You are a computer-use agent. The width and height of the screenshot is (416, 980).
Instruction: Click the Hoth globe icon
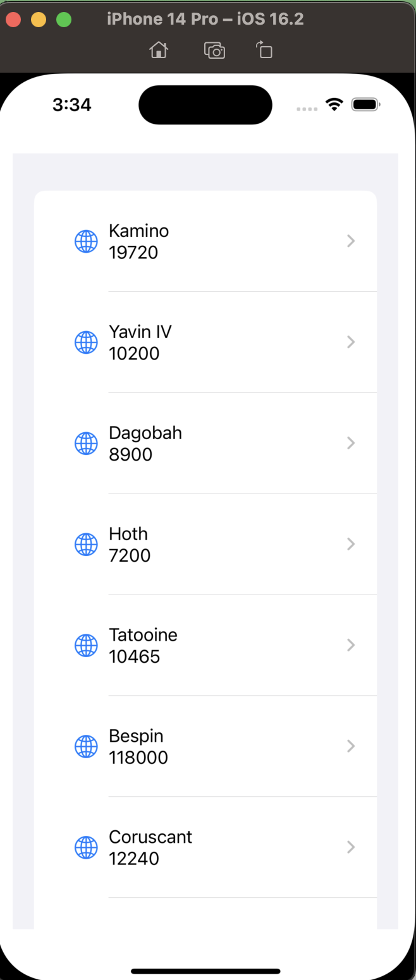tap(87, 544)
